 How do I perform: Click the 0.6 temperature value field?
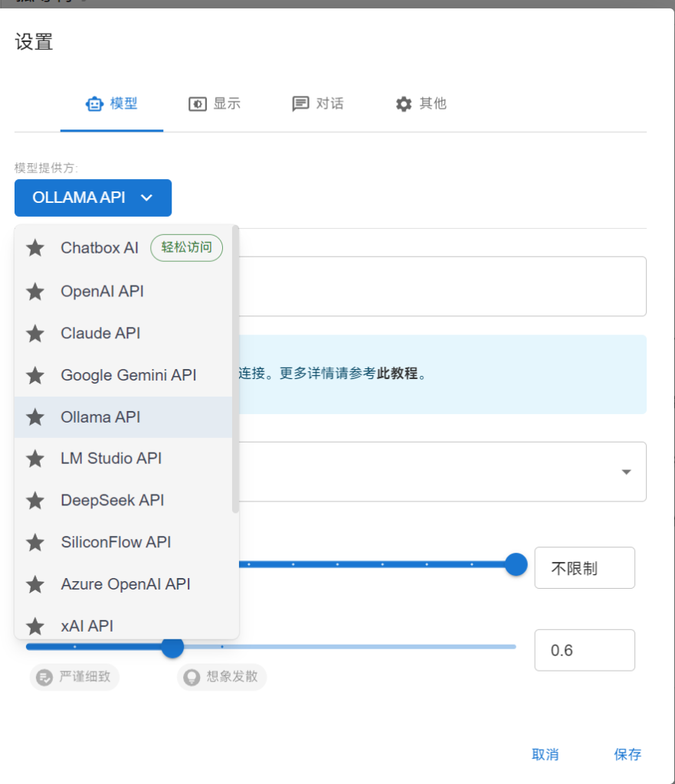[x=584, y=650]
